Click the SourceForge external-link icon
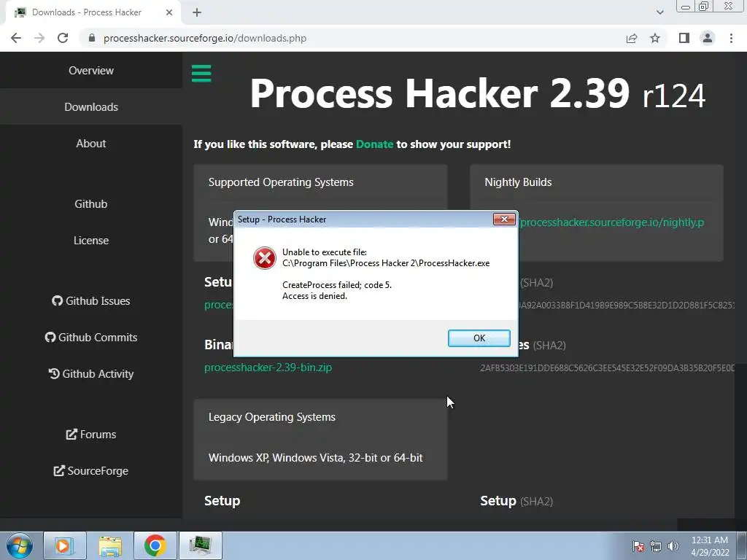This screenshot has height=560, width=747. pos(59,471)
